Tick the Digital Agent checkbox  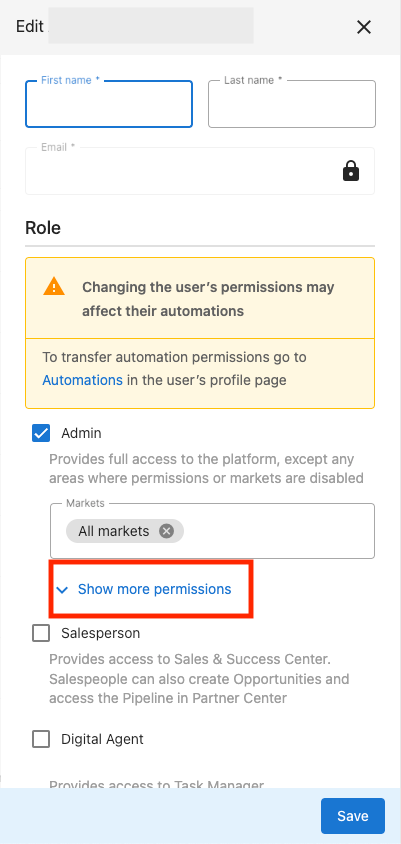click(x=41, y=740)
